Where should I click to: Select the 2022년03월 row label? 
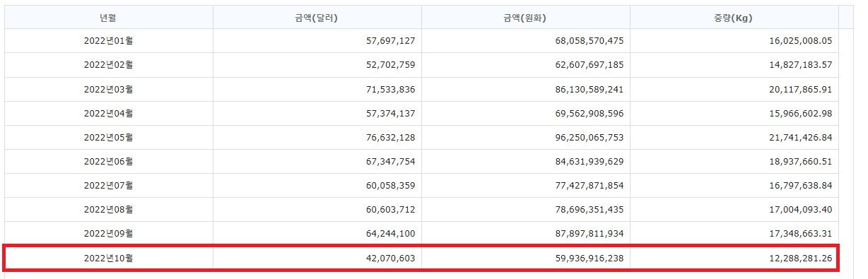coord(108,89)
